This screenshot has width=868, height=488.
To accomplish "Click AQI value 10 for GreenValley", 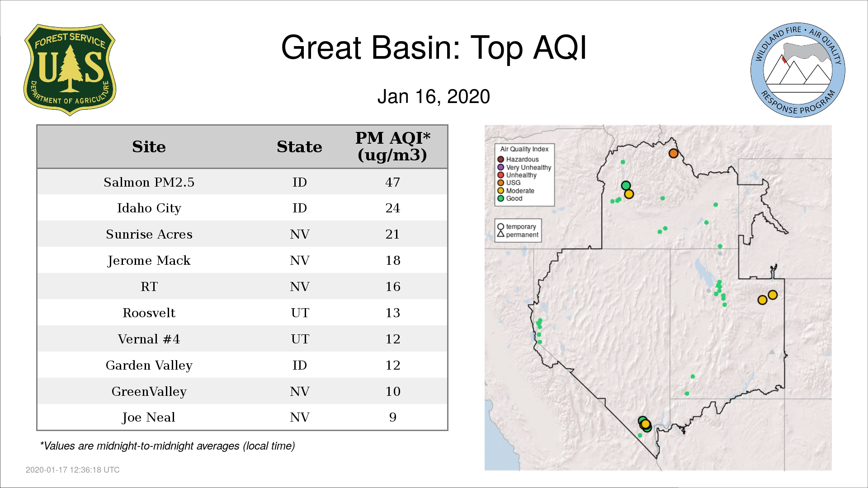I will (392, 391).
